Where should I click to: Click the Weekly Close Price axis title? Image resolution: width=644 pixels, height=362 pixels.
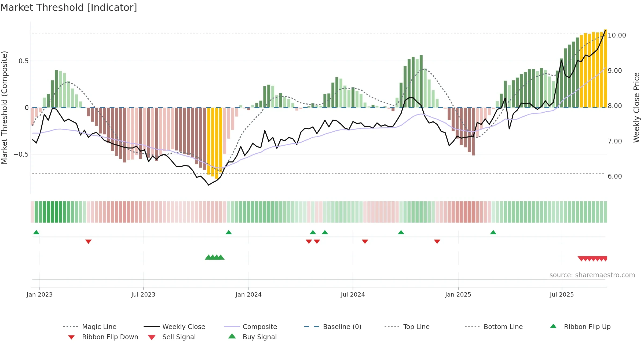pyautogui.click(x=636, y=108)
